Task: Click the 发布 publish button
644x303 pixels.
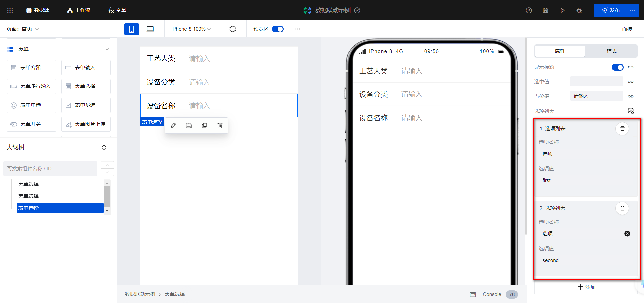Action: pos(610,10)
